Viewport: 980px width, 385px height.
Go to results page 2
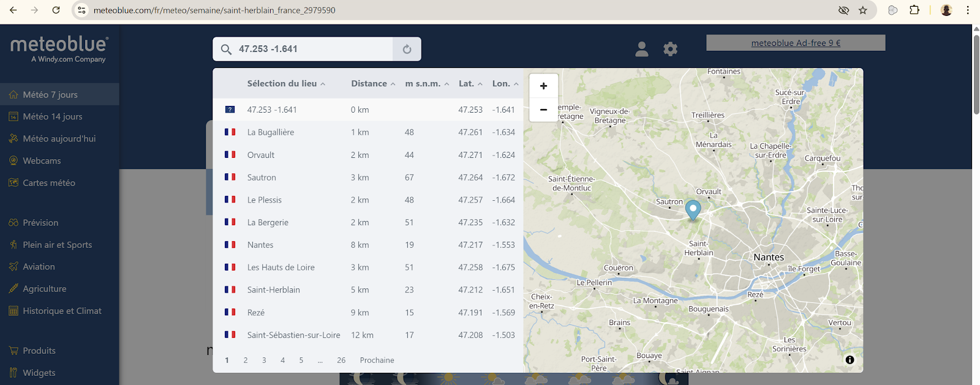pos(246,360)
